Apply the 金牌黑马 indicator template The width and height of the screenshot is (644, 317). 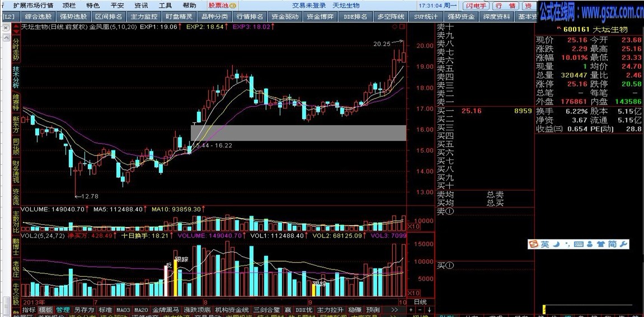[166, 310]
